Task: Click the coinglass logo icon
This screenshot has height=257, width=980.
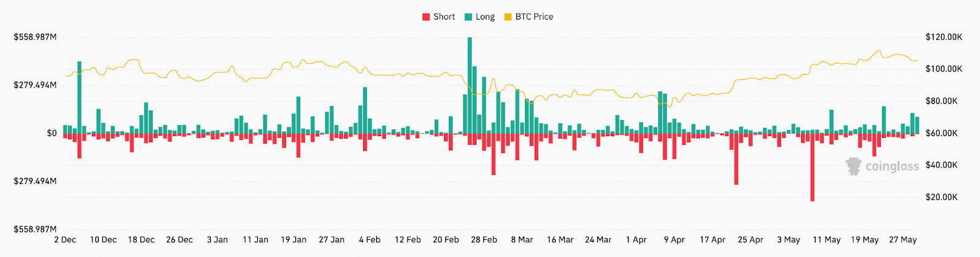Action: pyautogui.click(x=853, y=166)
